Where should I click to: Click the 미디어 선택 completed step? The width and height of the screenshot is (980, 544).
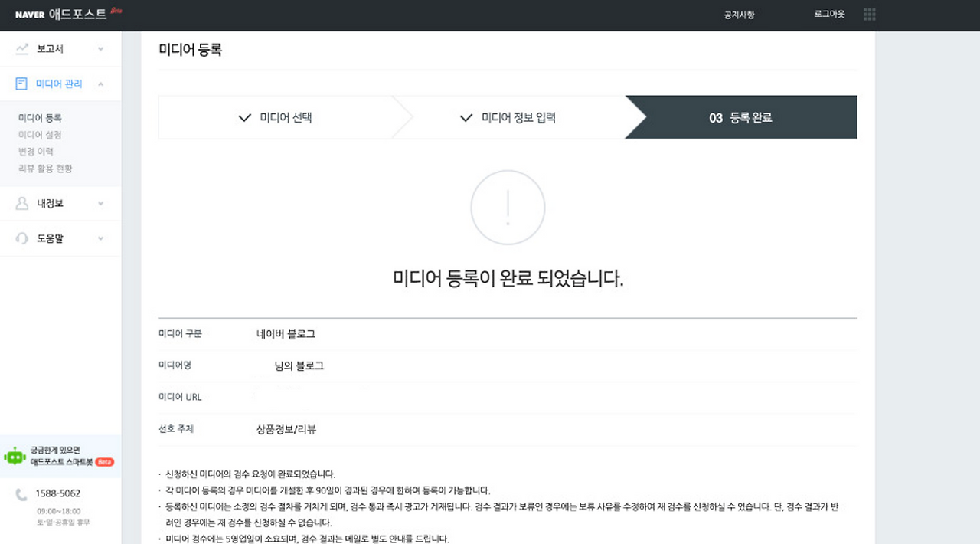[277, 117]
